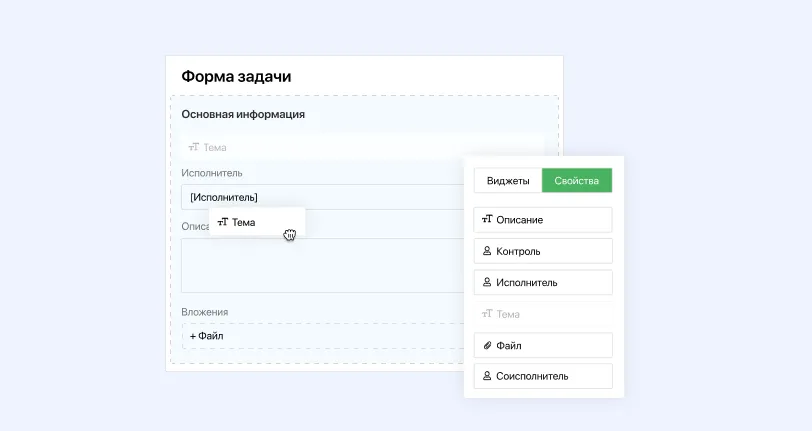Viewport: 812px width, 431px height.
Task: Click the Форма задачи heading
Action: click(236, 77)
